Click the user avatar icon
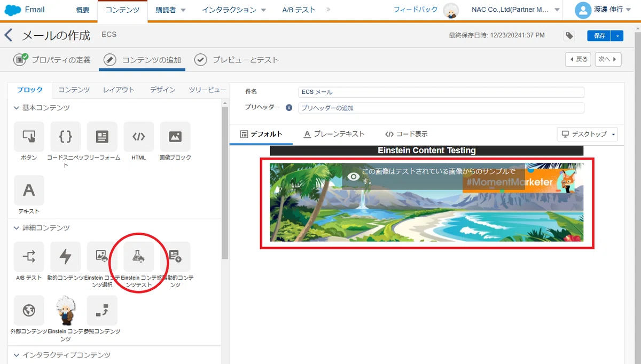Viewport: 641px width, 364px height. pos(583,10)
